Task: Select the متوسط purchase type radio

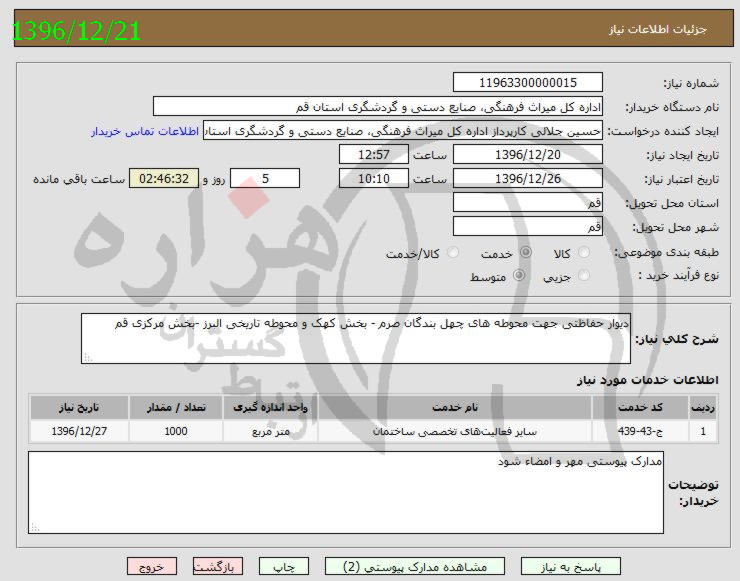Action: [x=519, y=275]
